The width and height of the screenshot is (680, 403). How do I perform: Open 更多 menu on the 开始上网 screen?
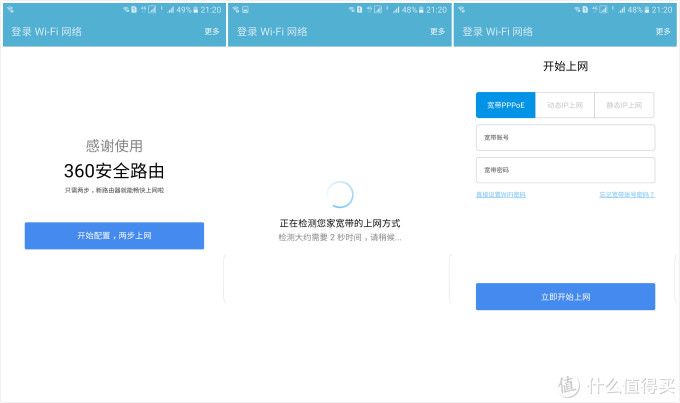(663, 31)
